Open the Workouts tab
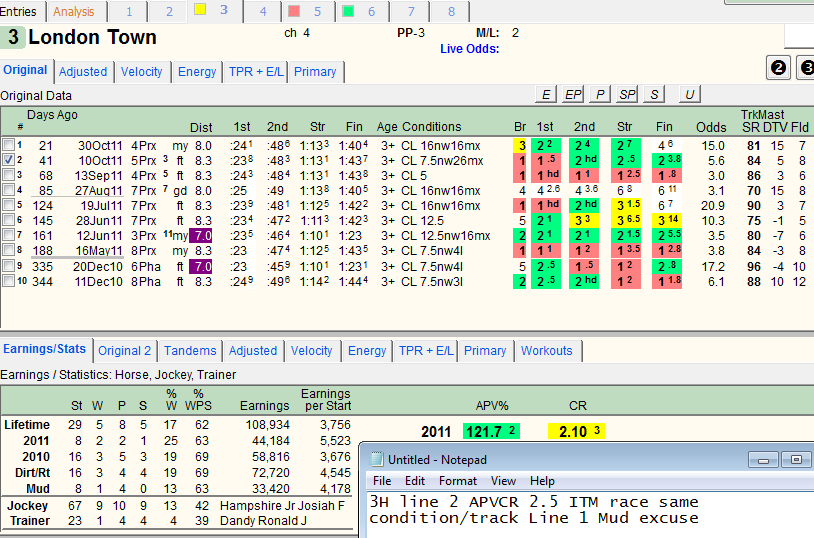This screenshot has width=814, height=538. point(547,351)
